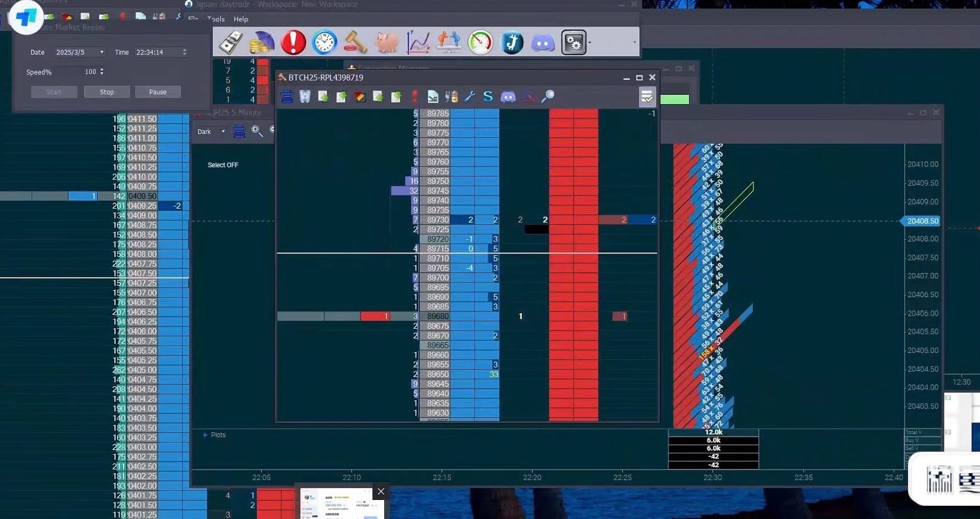
Task: Click the 22:30 label on chart time axis
Action: (x=713, y=478)
